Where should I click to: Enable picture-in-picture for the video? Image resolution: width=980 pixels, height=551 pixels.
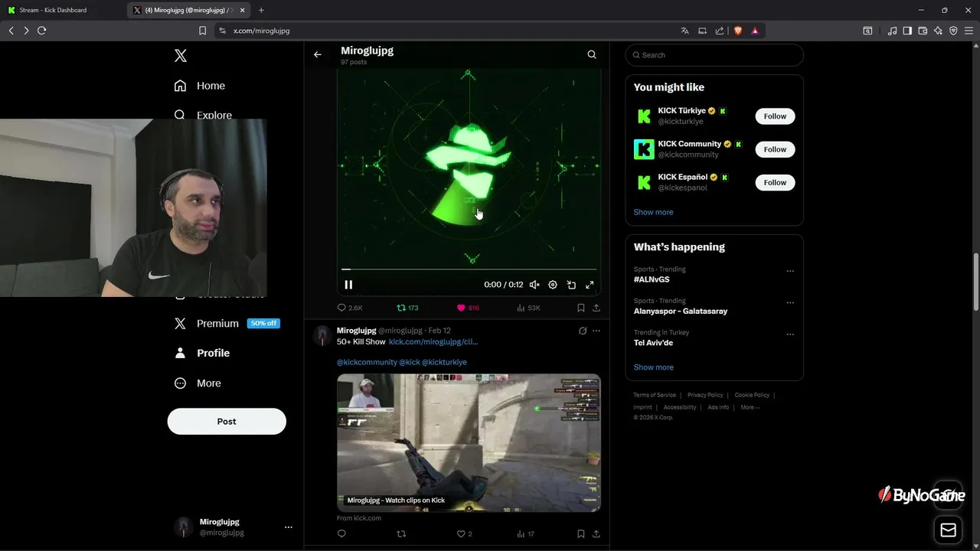point(571,285)
